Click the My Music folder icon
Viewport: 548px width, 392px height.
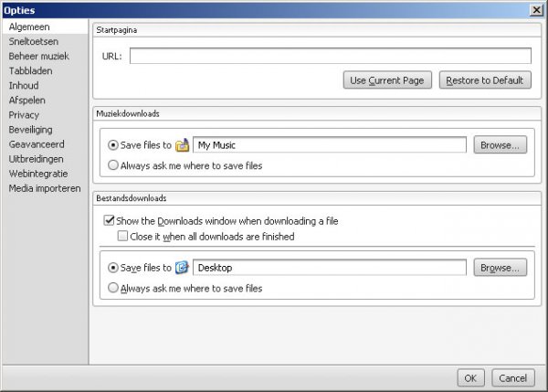(182, 144)
